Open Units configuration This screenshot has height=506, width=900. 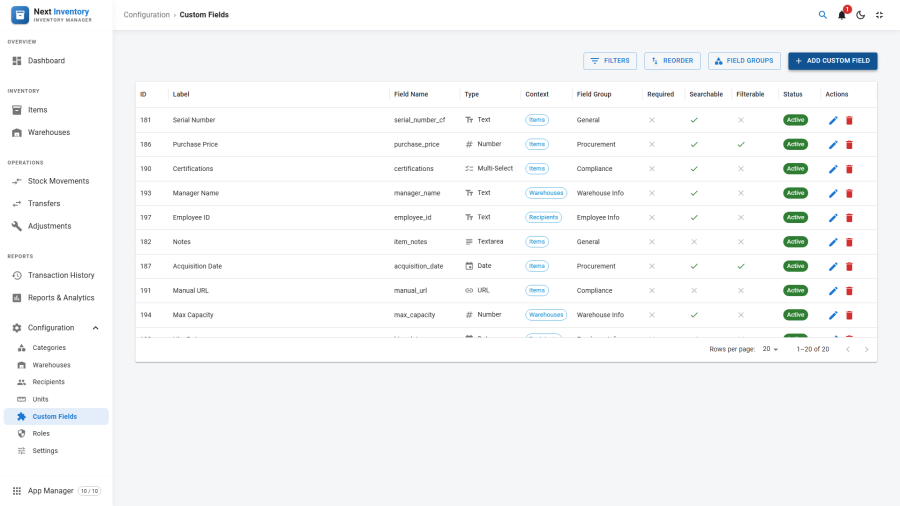click(56, 399)
